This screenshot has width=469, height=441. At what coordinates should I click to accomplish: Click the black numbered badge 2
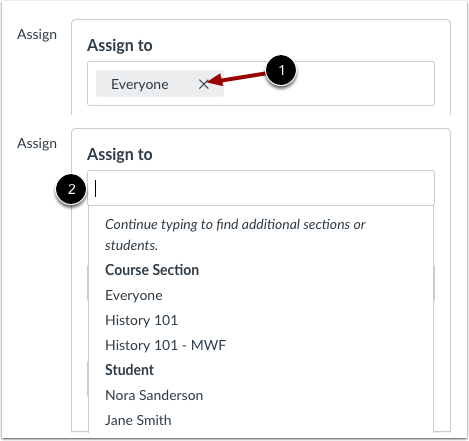click(x=71, y=189)
